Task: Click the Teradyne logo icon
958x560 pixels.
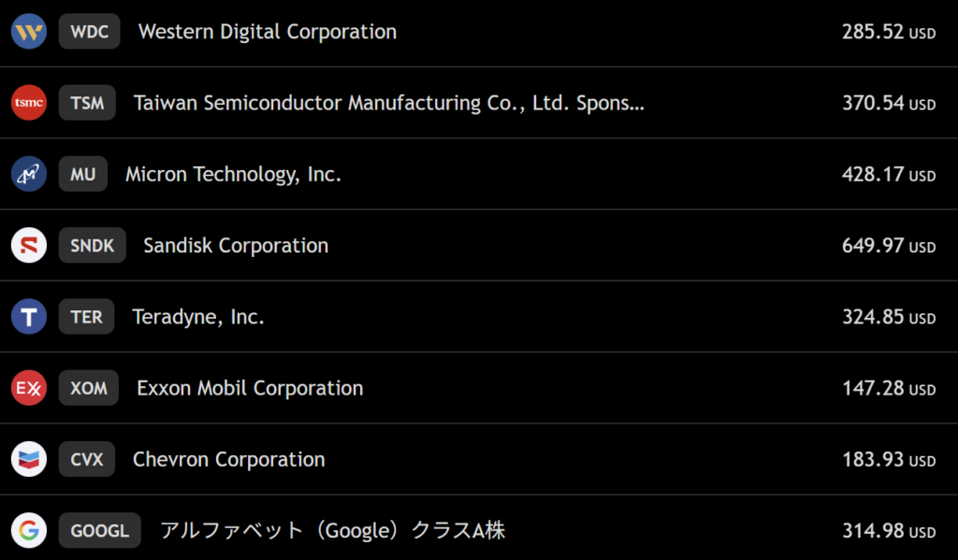Action: point(29,317)
